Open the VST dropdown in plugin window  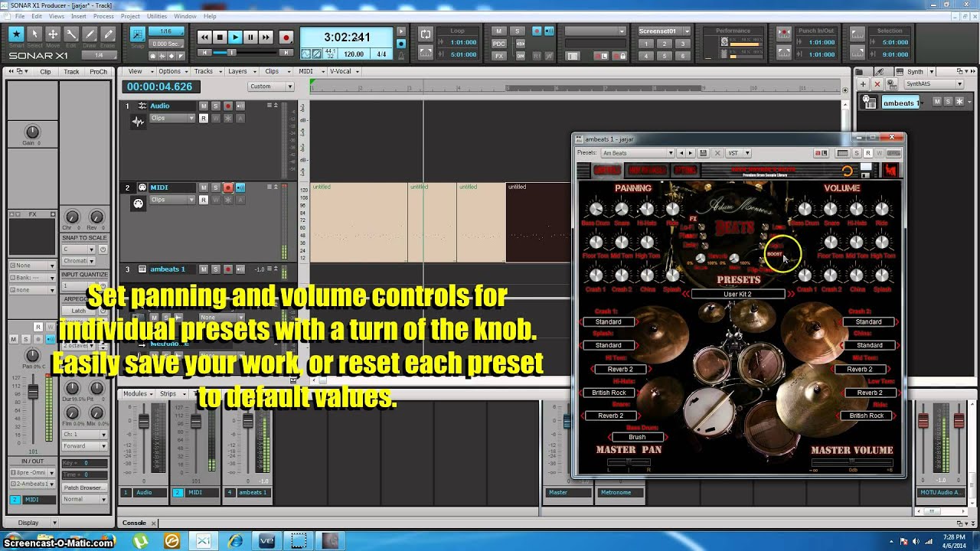tap(738, 153)
